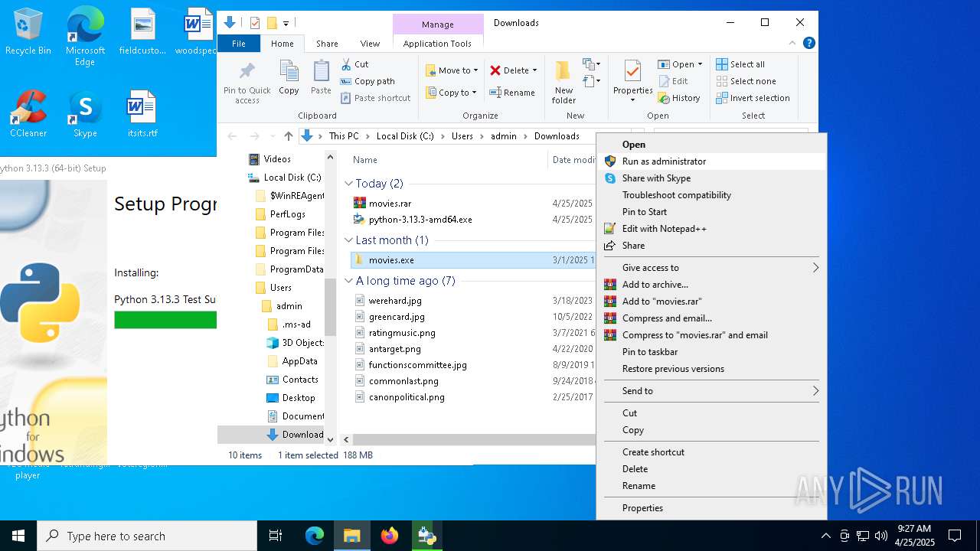
Task: Expand the Give access to submenu
Action: click(x=711, y=268)
